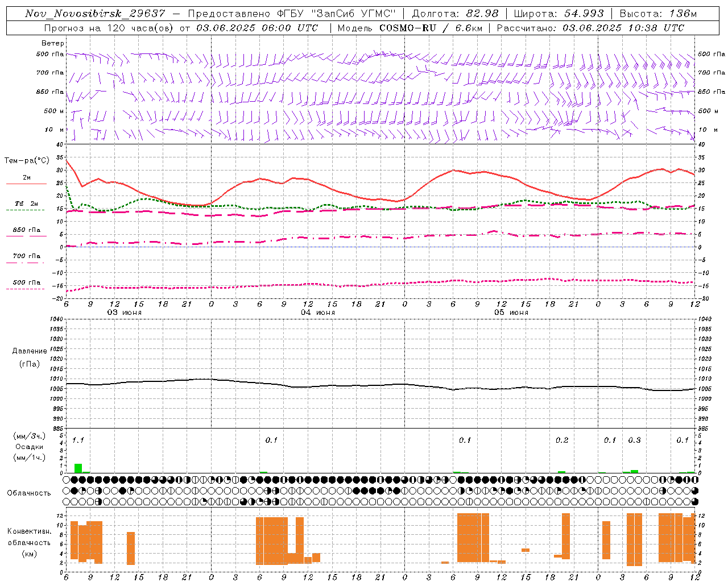Select forecast start time 03.06.2025 06:00 UTC
The image size is (728, 582).
pyautogui.click(x=257, y=28)
